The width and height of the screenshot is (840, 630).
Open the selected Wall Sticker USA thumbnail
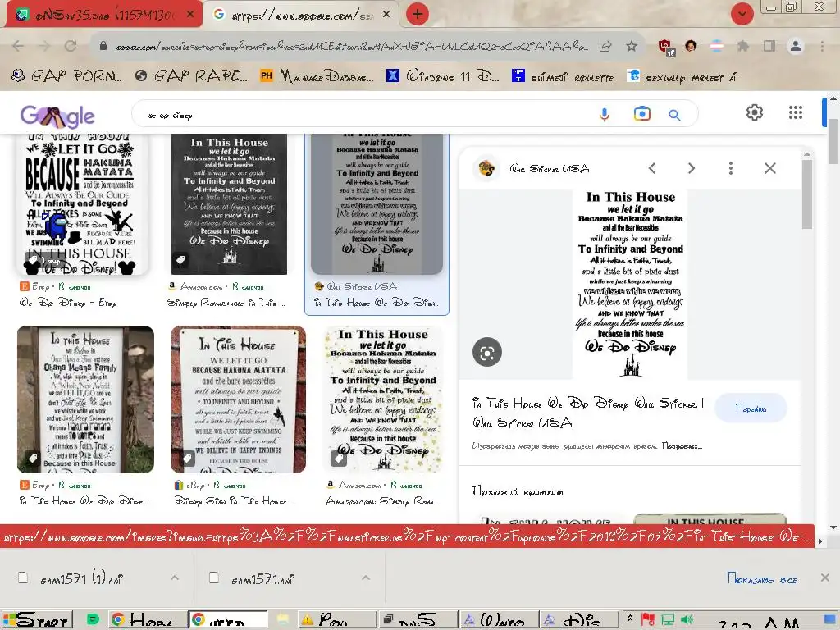377,204
